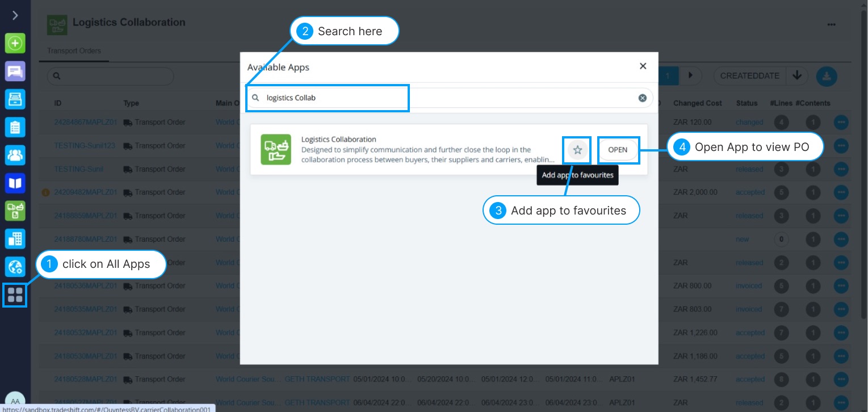This screenshot has width=868, height=412.
Task: Close the Available Apps dialog
Action: click(643, 66)
